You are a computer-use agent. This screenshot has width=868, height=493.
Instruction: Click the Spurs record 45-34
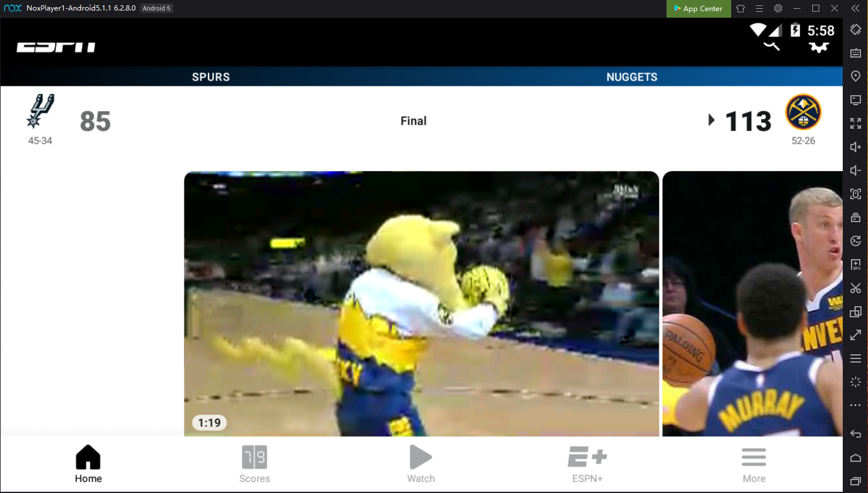pyautogui.click(x=40, y=141)
